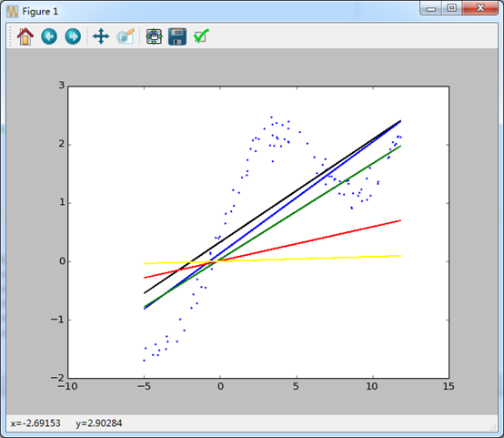Click the x-axis tick label −10
The image size is (504, 438).
click(67, 386)
